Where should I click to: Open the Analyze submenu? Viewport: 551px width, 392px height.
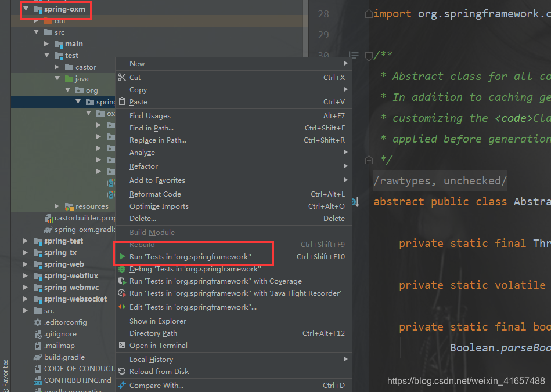click(233, 153)
